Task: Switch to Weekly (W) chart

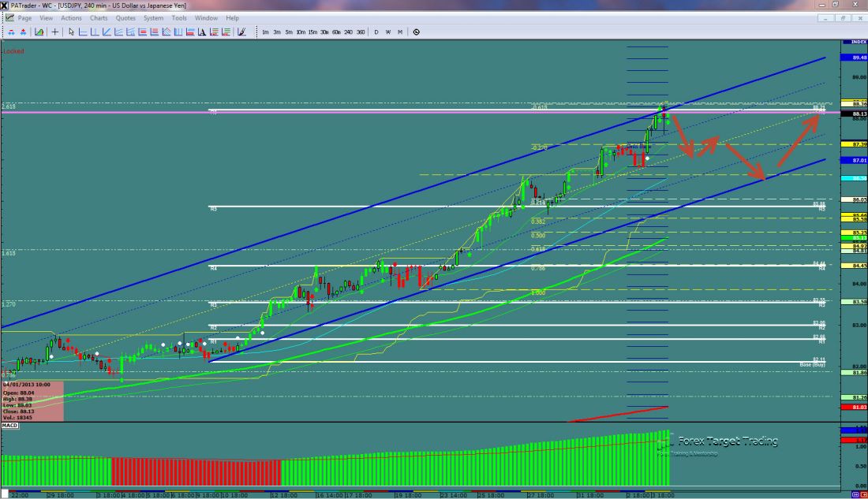Action: point(388,32)
